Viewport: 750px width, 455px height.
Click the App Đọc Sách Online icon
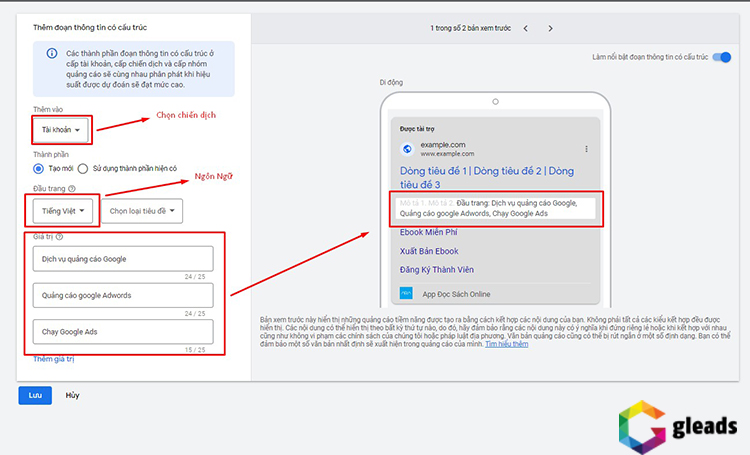(x=406, y=293)
